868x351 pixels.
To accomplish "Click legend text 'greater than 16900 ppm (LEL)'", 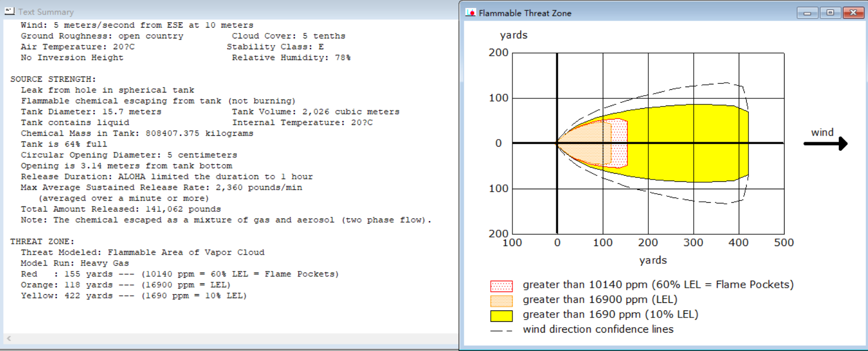I will pos(600,300).
